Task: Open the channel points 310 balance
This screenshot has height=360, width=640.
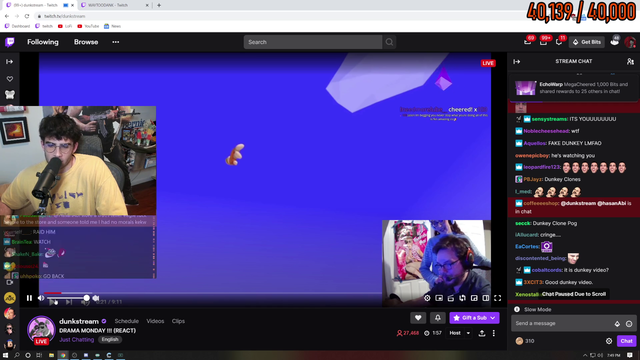Action: click(524, 341)
